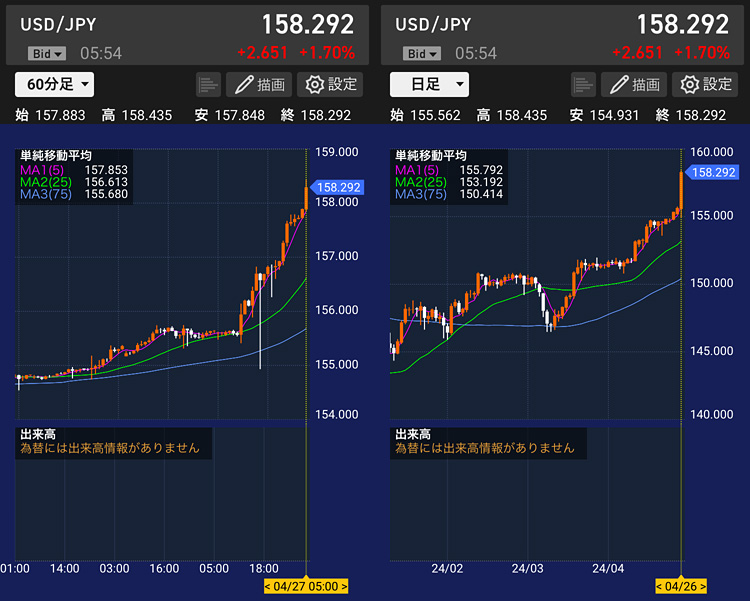Click the bar-list icon in left chart toolbar

[208, 85]
